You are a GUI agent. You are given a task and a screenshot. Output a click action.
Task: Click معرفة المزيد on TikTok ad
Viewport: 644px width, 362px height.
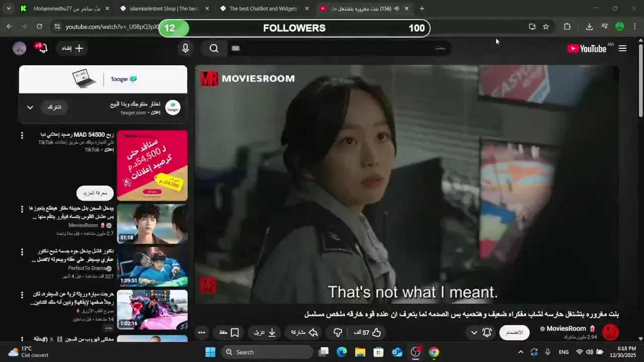95,193
